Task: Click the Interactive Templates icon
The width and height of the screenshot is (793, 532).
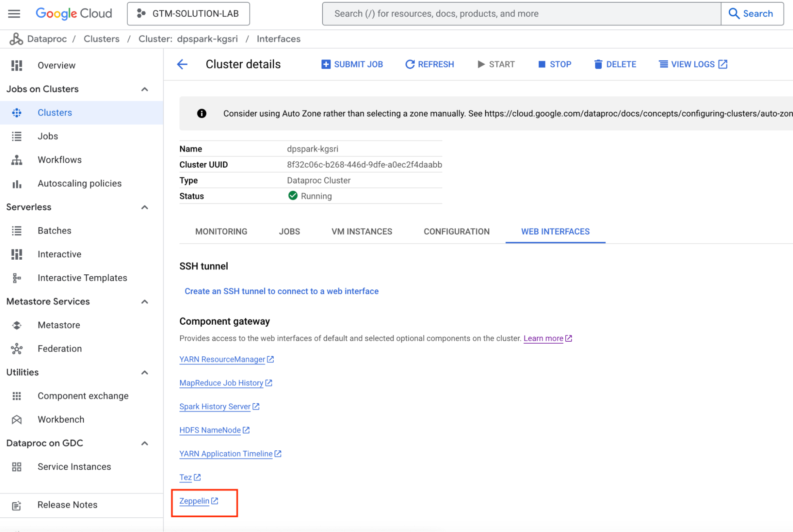Action: pos(17,278)
